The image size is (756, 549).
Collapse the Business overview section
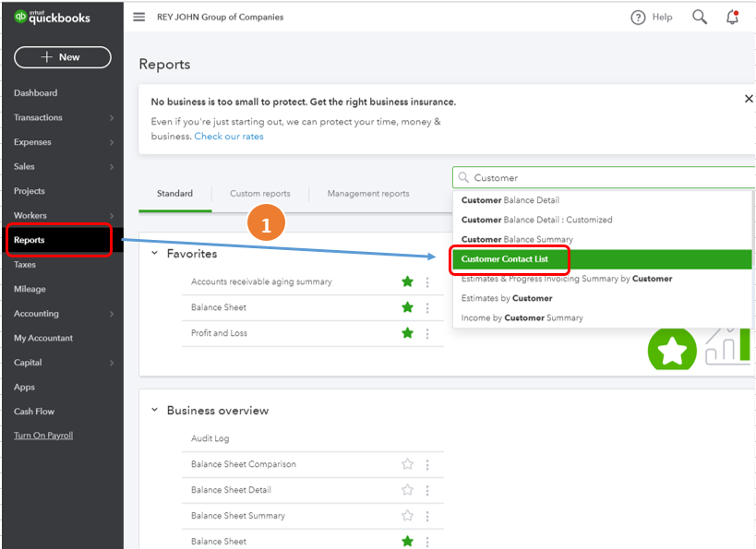click(154, 411)
